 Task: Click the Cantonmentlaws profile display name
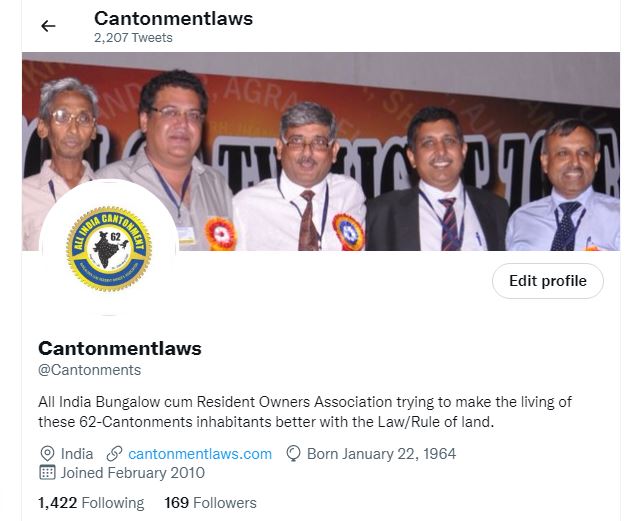pyautogui.click(x=120, y=348)
